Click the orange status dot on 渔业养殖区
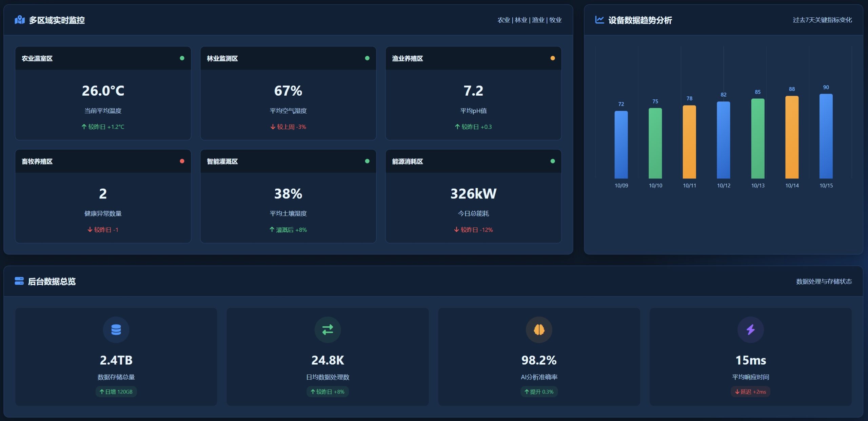This screenshot has width=868, height=421. pos(552,58)
